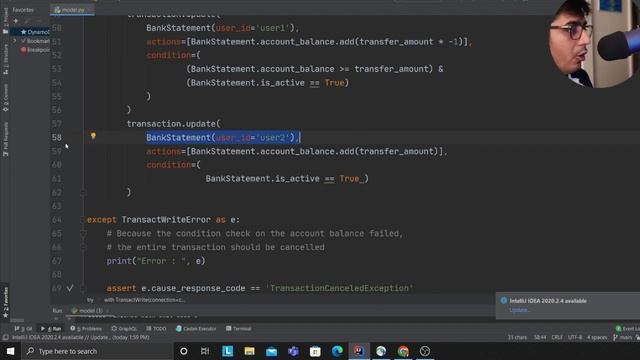Image resolution: width=640 pixels, height=360 pixels.
Task: Change the CRLF line separator setting
Action: coord(557,338)
